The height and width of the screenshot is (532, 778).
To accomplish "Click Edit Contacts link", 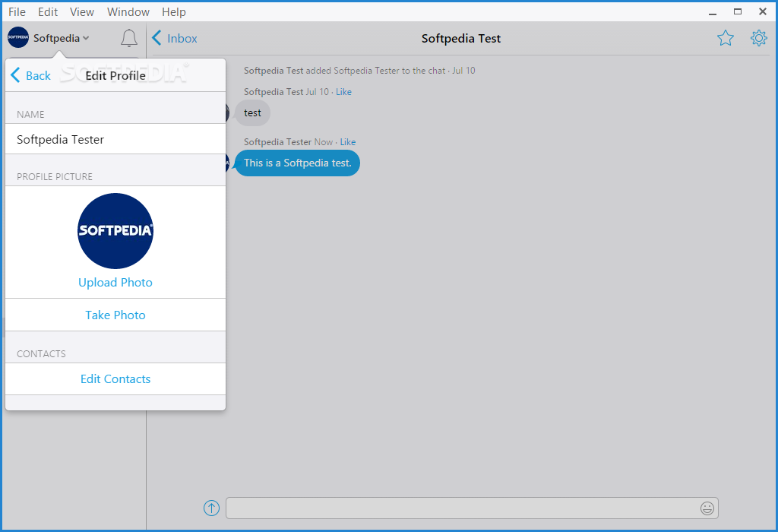I will (x=115, y=379).
